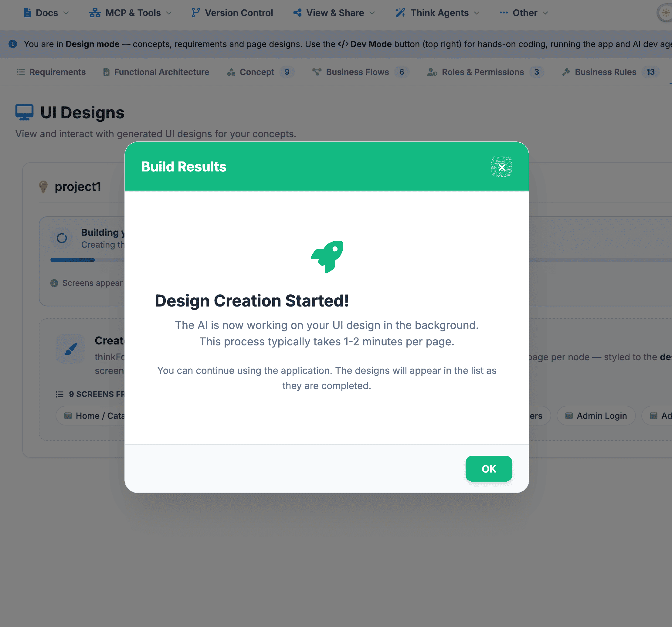672x627 pixels.
Task: Click the Concept shapes icon
Action: (231, 72)
